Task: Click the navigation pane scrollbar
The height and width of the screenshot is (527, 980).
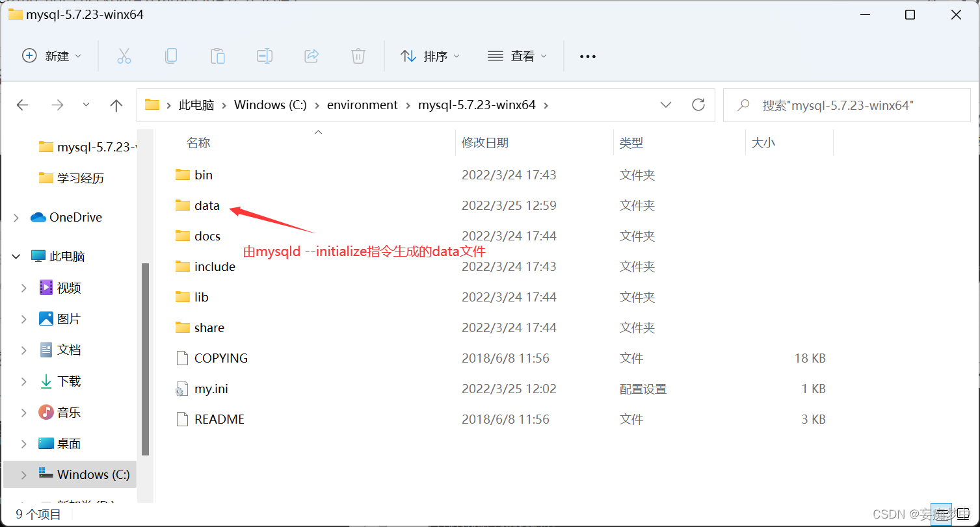Action: pyautogui.click(x=146, y=359)
